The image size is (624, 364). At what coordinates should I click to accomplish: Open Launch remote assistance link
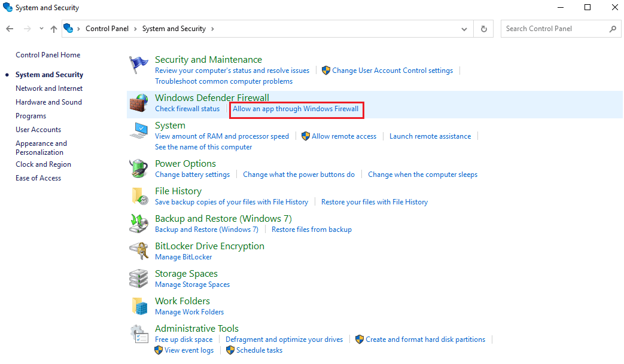tap(430, 136)
